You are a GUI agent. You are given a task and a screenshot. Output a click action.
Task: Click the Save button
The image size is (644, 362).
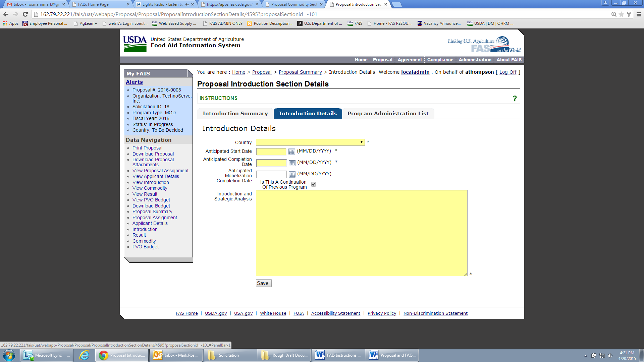pos(263,283)
